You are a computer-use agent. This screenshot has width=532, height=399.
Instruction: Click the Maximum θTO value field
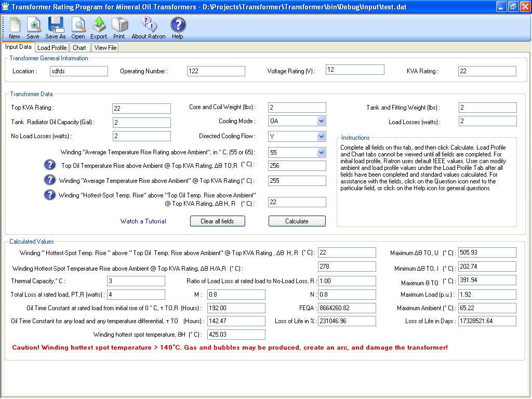487,280
